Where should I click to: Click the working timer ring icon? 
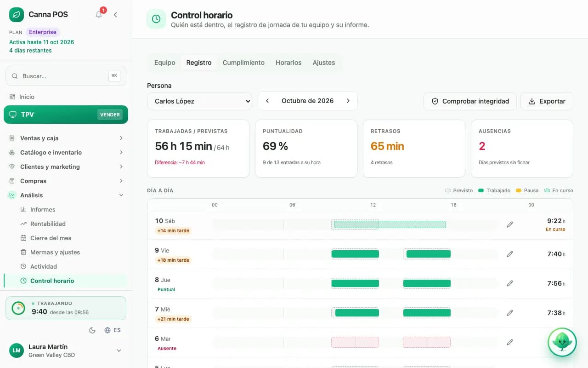pyautogui.click(x=18, y=308)
